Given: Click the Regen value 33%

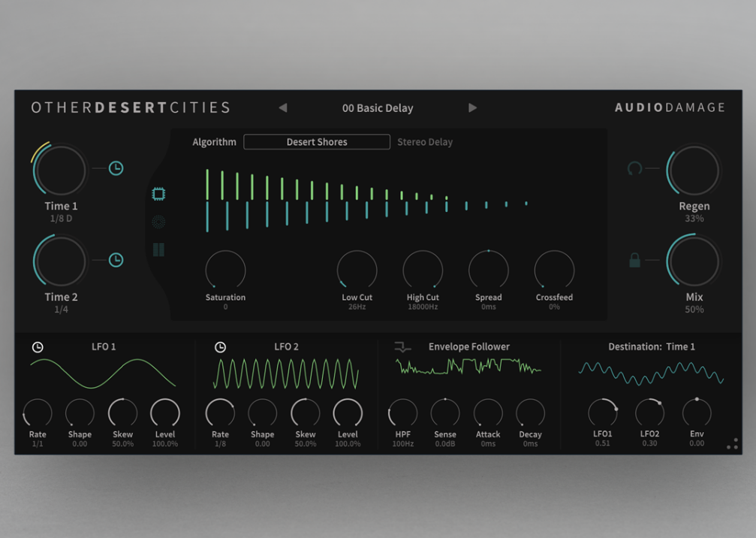Looking at the screenshot, I should [694, 218].
